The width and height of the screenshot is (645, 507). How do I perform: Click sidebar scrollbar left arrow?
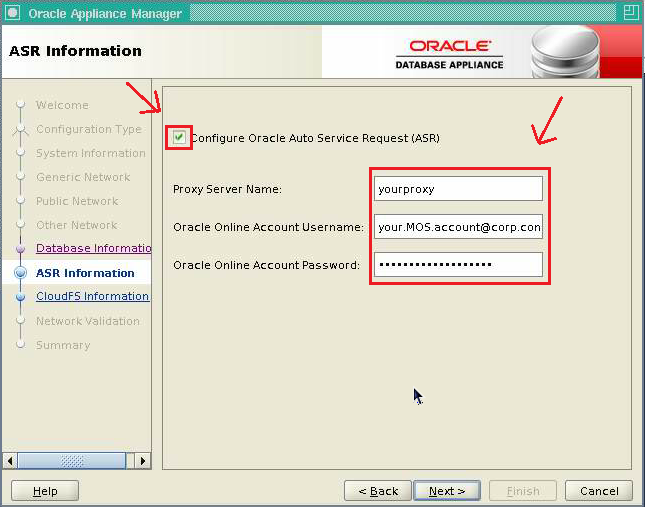coord(12,461)
